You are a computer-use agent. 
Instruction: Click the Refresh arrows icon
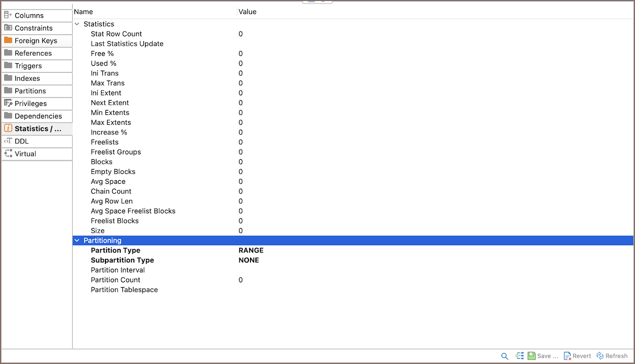pos(600,356)
